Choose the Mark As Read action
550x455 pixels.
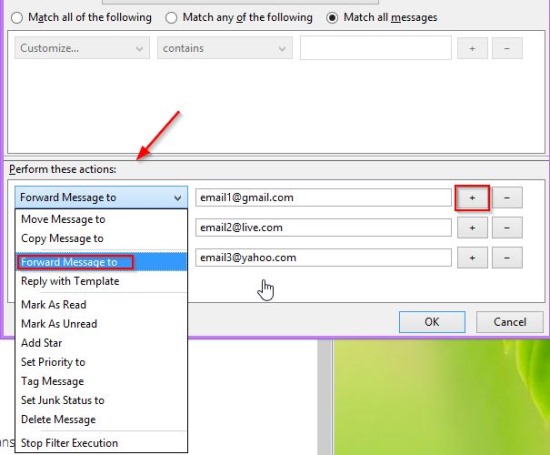[x=101, y=305]
